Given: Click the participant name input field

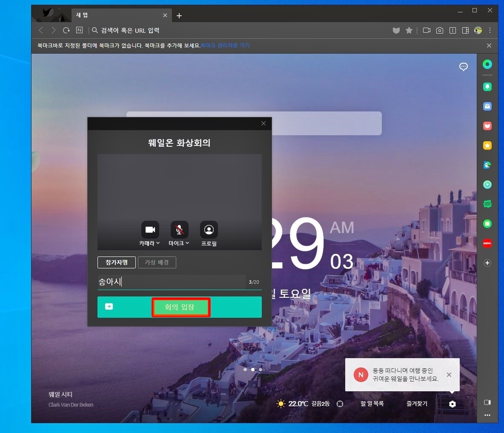Looking at the screenshot, I should pyautogui.click(x=172, y=282).
